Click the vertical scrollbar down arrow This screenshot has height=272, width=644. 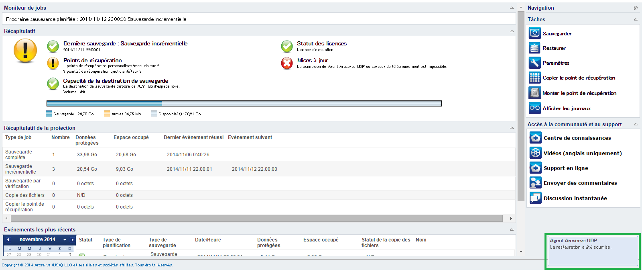pos(521,252)
